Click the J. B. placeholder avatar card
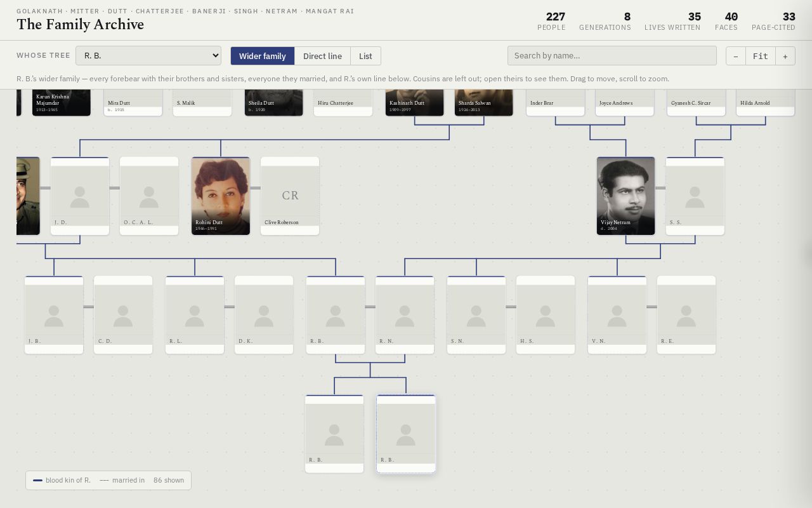The image size is (812, 508). point(54,315)
